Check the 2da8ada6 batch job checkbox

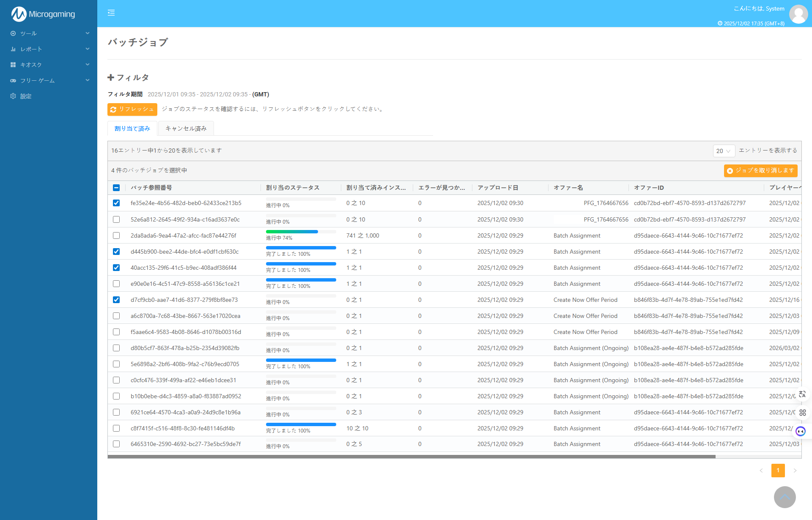(116, 235)
